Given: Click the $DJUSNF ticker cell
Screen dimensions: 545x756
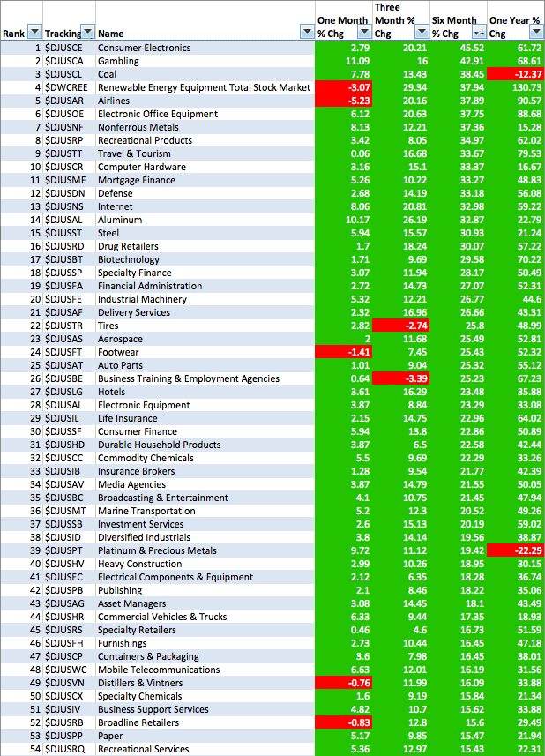Looking at the screenshot, I should 70,127.
